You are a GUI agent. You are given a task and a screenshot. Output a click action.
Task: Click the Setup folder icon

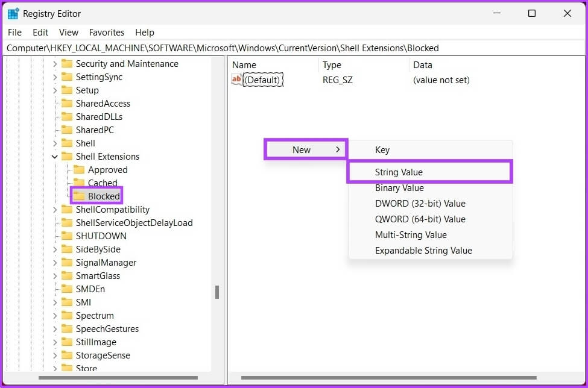(67, 90)
